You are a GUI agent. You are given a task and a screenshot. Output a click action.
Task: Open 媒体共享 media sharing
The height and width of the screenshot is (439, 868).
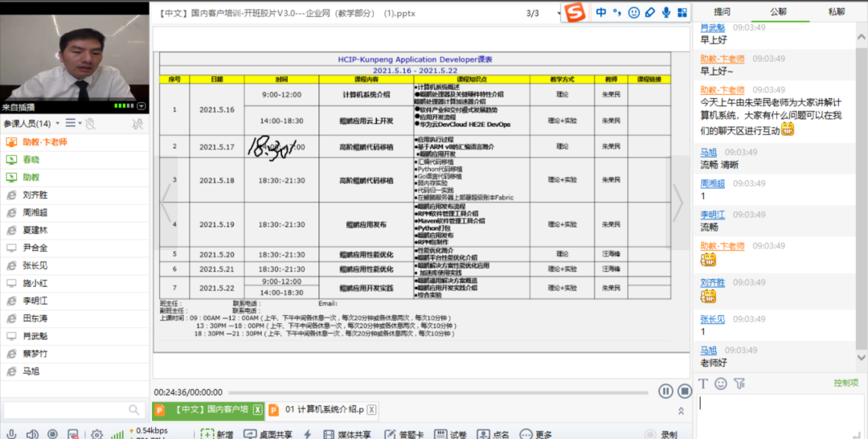[330, 434]
